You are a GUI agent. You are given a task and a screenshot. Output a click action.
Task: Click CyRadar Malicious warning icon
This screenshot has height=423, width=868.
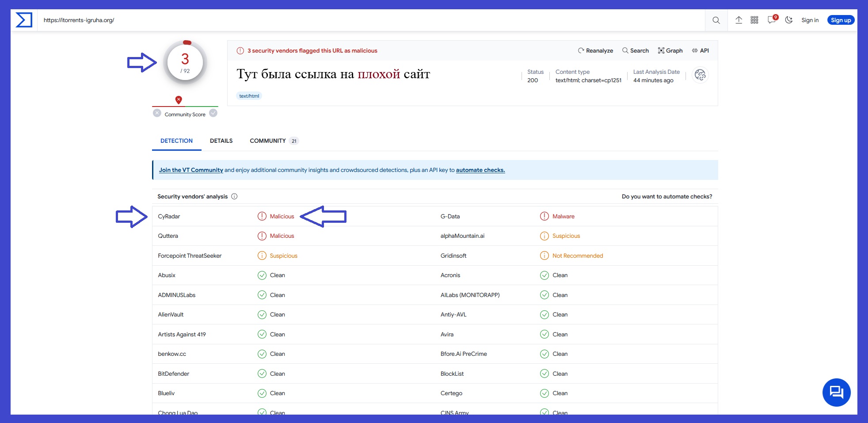pyautogui.click(x=262, y=216)
